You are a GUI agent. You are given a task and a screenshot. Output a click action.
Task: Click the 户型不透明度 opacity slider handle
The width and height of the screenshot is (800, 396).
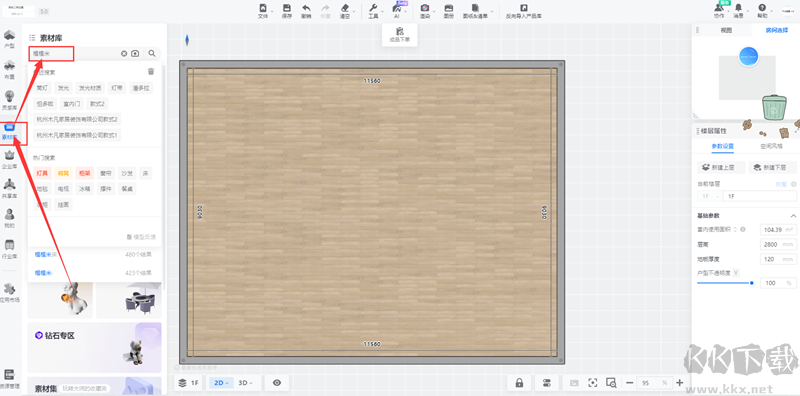coord(752,282)
